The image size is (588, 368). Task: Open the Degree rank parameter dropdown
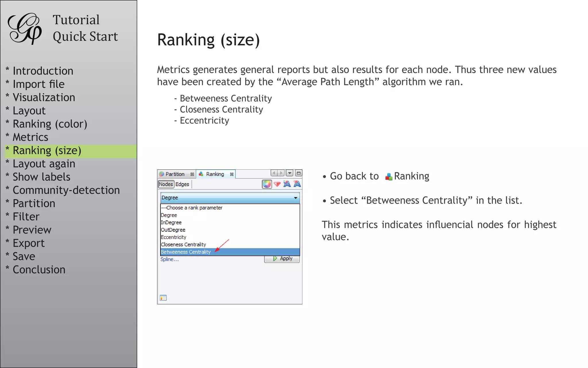(x=230, y=198)
